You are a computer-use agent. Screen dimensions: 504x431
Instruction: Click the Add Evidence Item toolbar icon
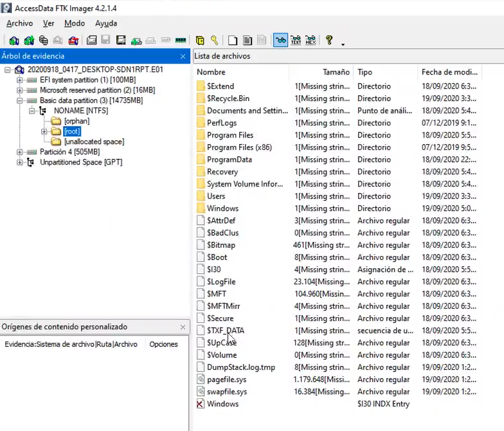(14, 41)
